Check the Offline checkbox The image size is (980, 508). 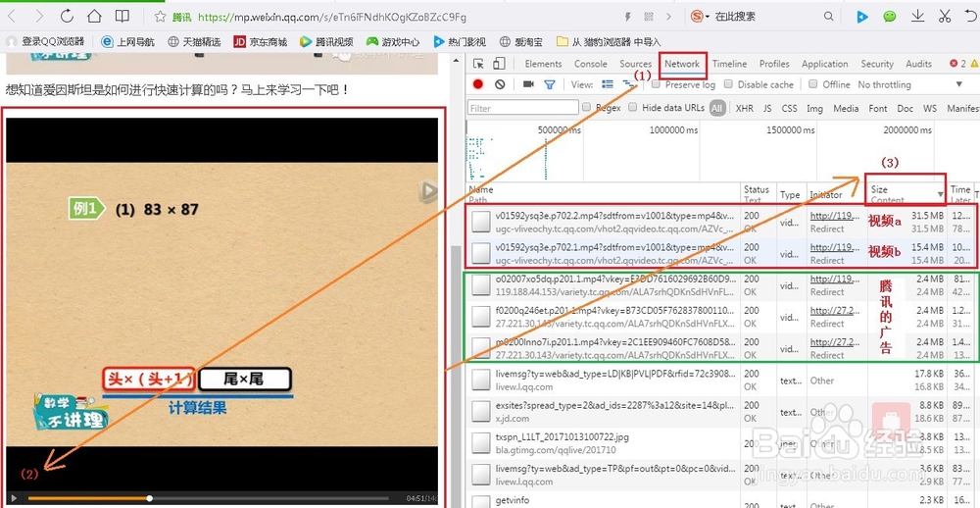point(813,83)
